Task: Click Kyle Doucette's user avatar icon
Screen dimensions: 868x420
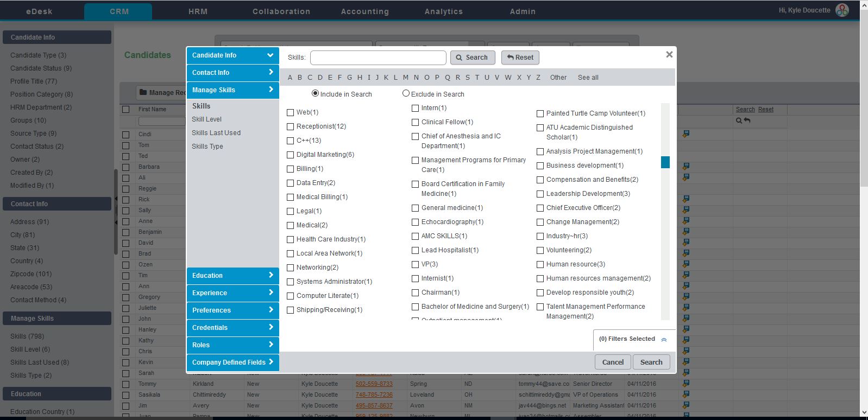Action: [842, 10]
